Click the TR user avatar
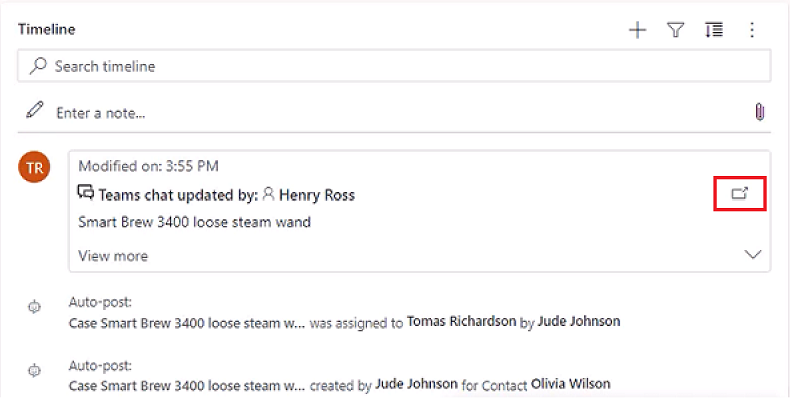Viewport: 790px width, 400px height. pos(34,168)
